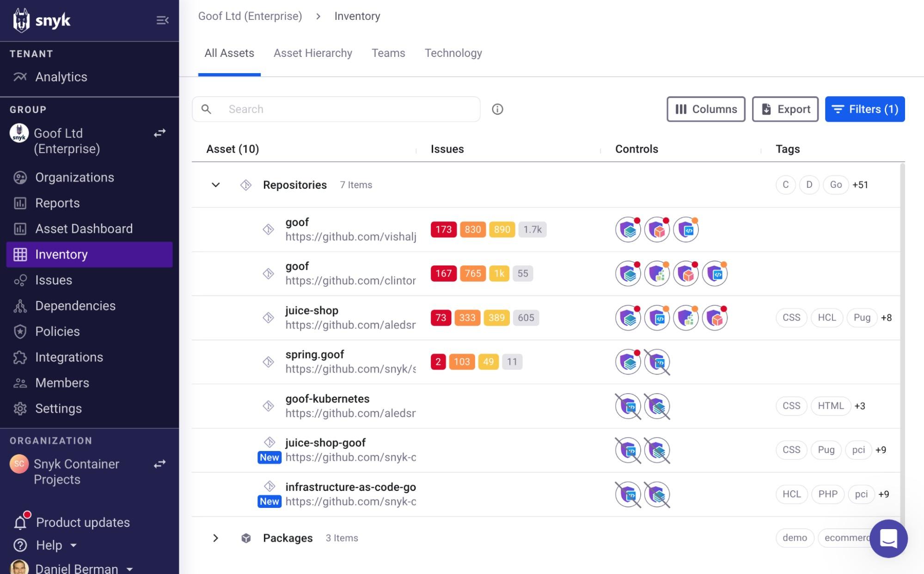The image size is (924, 574).
Task: Open goof-kubernetes repository
Action: [x=327, y=399]
